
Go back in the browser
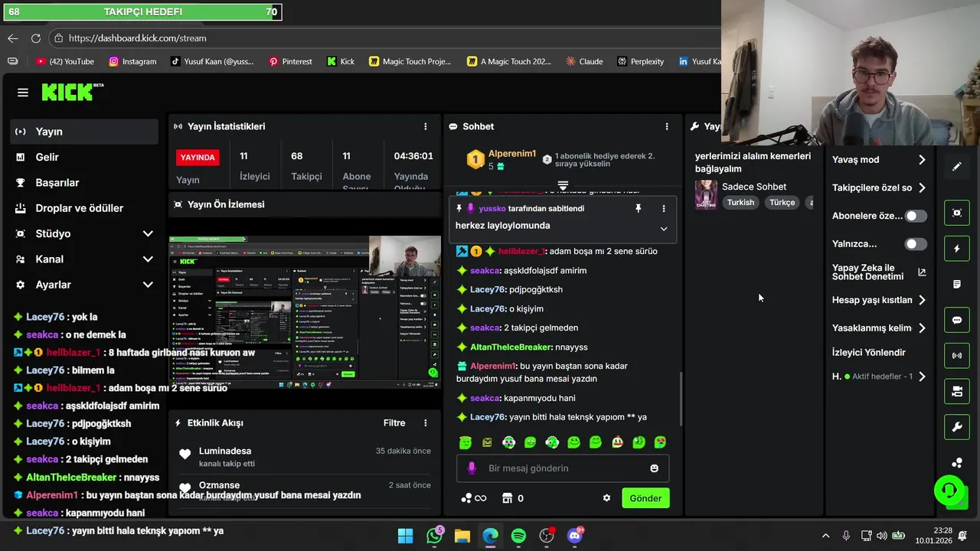click(x=13, y=38)
